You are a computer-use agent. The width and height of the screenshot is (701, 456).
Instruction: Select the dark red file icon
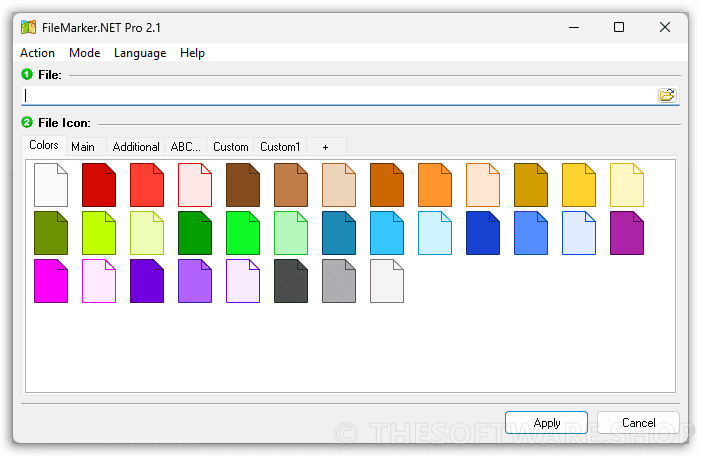(99, 185)
